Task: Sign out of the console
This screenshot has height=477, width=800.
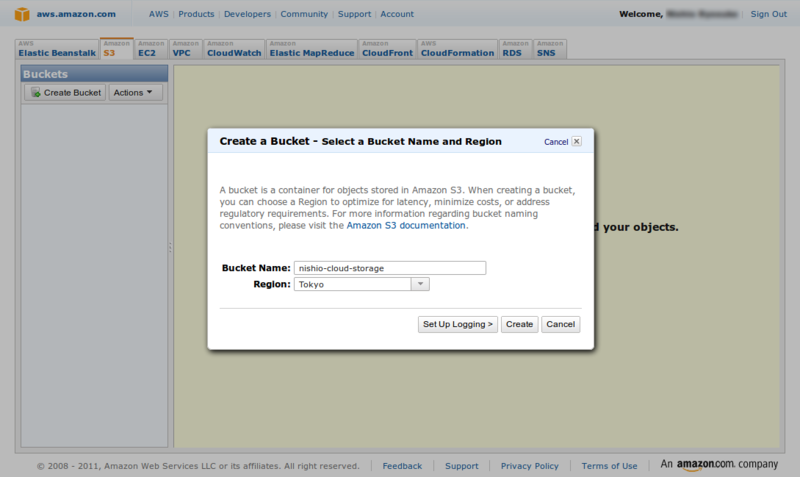Action: tap(768, 14)
